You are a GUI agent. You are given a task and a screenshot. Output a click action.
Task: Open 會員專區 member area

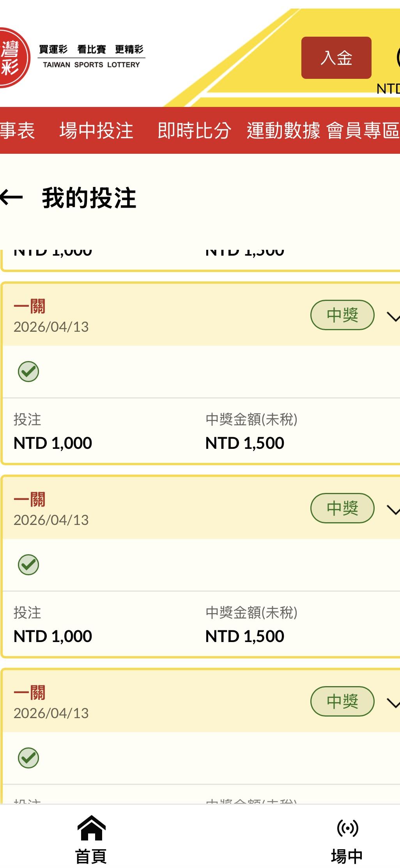coord(363,130)
